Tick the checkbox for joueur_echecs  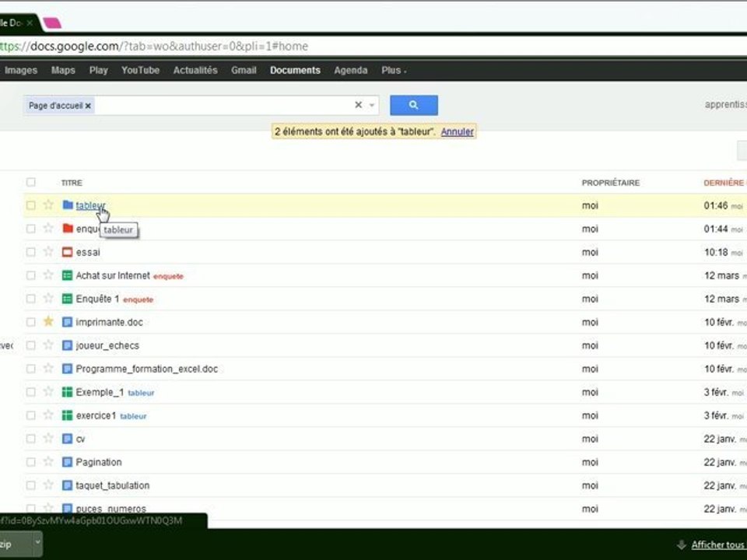[31, 345]
